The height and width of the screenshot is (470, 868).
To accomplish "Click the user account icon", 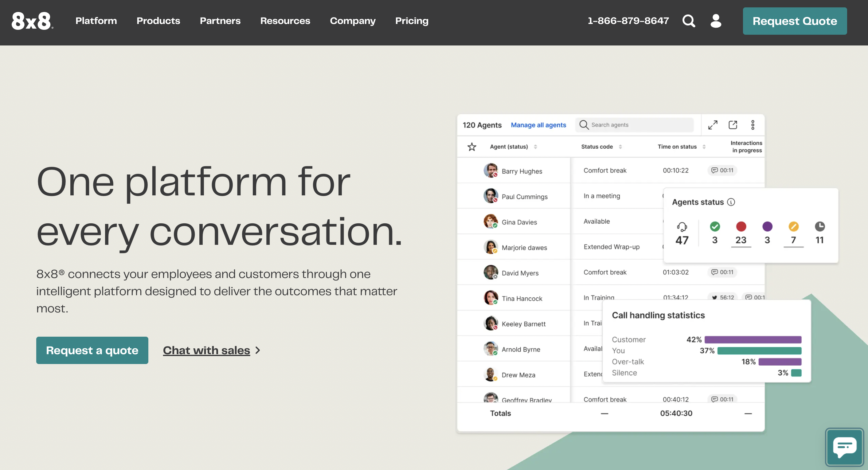I will (715, 21).
